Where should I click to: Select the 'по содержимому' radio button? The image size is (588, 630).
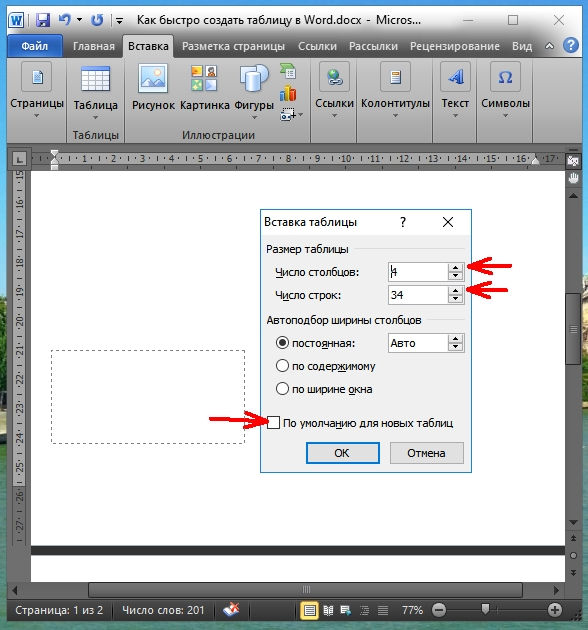282,366
